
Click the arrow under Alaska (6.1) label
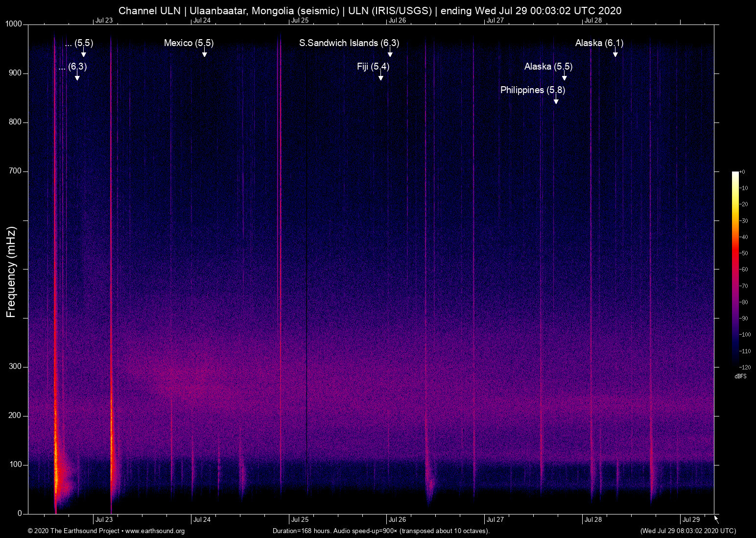(x=615, y=53)
